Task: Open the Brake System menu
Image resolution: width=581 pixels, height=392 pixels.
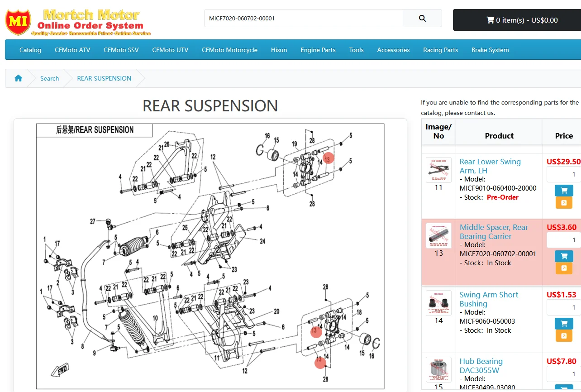Action: (490, 50)
